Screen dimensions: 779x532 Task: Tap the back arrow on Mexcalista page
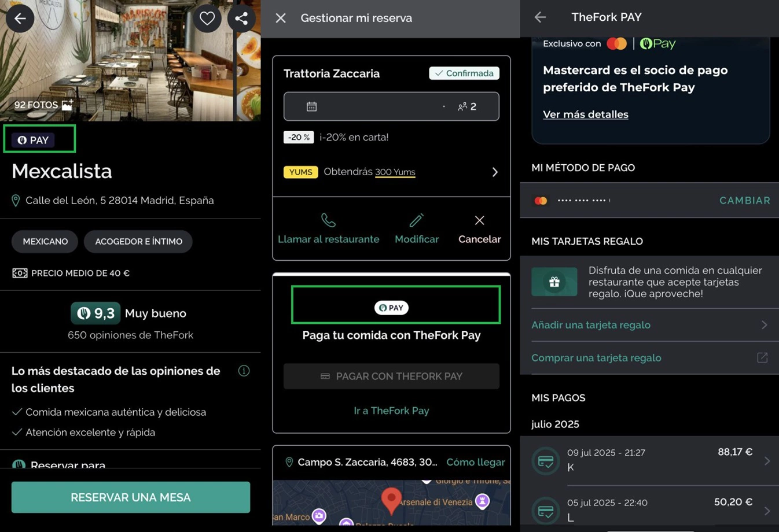20,19
